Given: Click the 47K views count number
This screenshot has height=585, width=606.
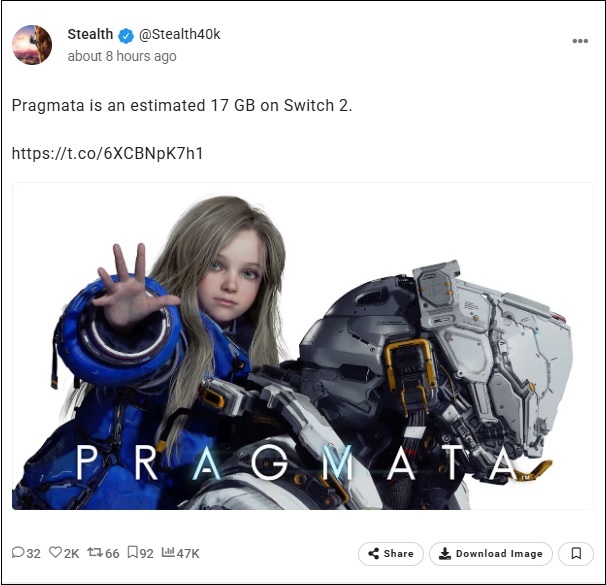Looking at the screenshot, I should coord(188,554).
